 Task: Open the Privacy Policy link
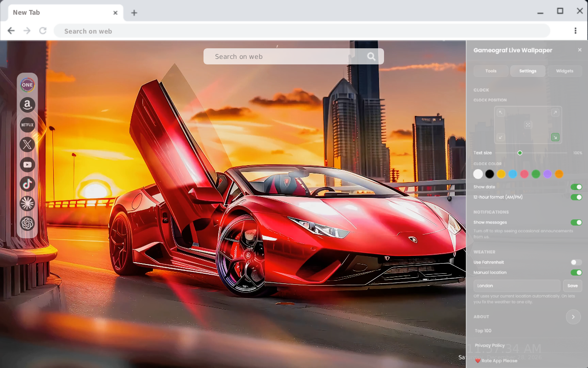[x=490, y=345]
